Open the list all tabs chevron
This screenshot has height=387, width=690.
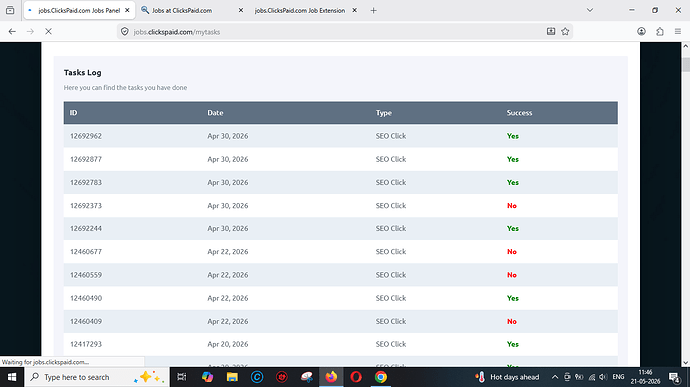coord(590,10)
